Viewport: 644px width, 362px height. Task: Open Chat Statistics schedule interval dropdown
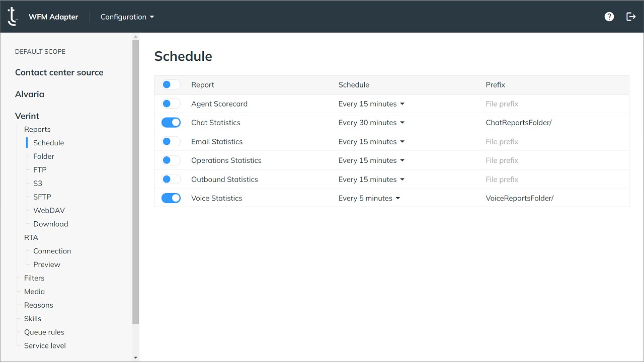(371, 123)
